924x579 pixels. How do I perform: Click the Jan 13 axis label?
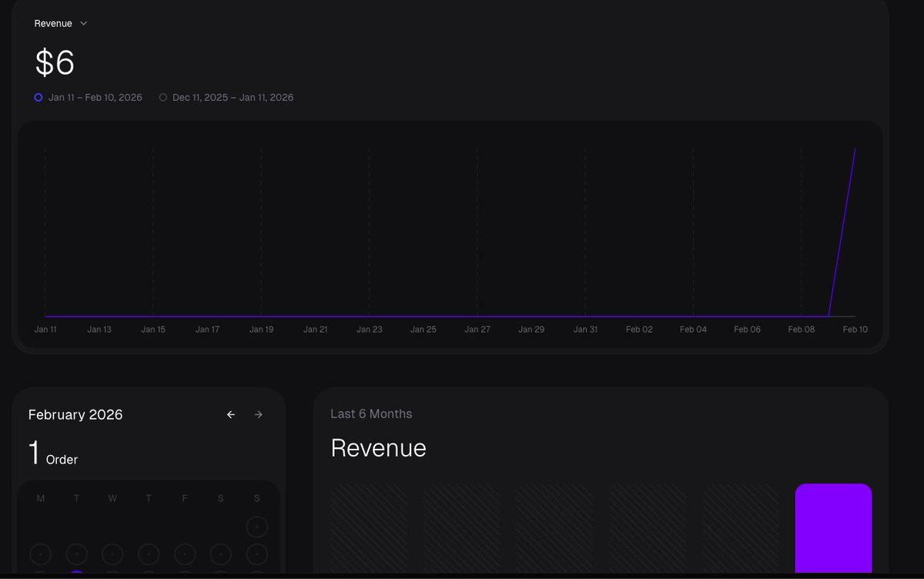pyautogui.click(x=99, y=330)
